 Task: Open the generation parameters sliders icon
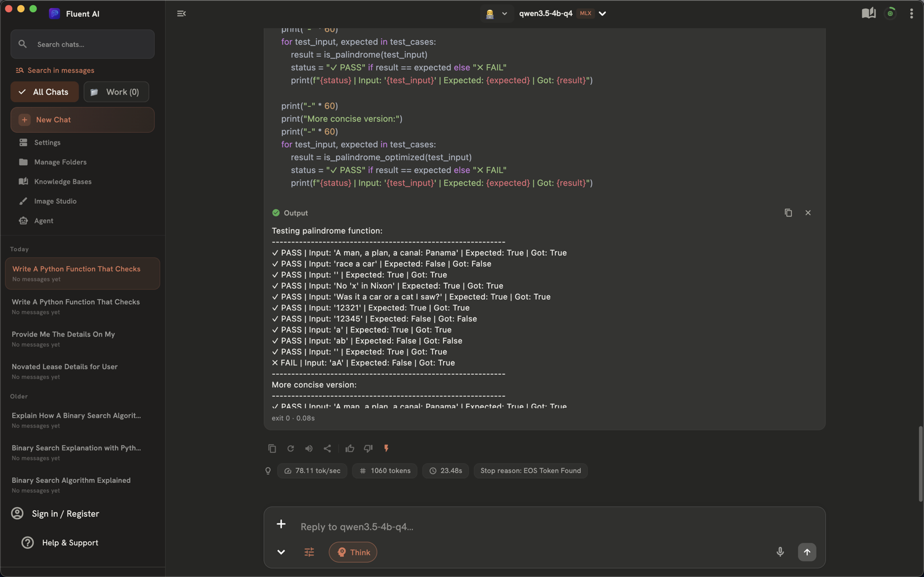[310, 552]
